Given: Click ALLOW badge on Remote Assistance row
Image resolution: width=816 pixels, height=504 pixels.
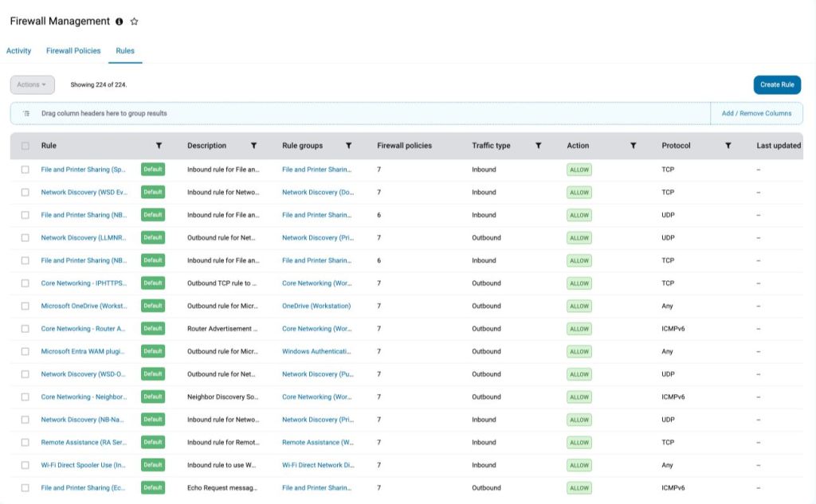Looking at the screenshot, I should 579,443.
